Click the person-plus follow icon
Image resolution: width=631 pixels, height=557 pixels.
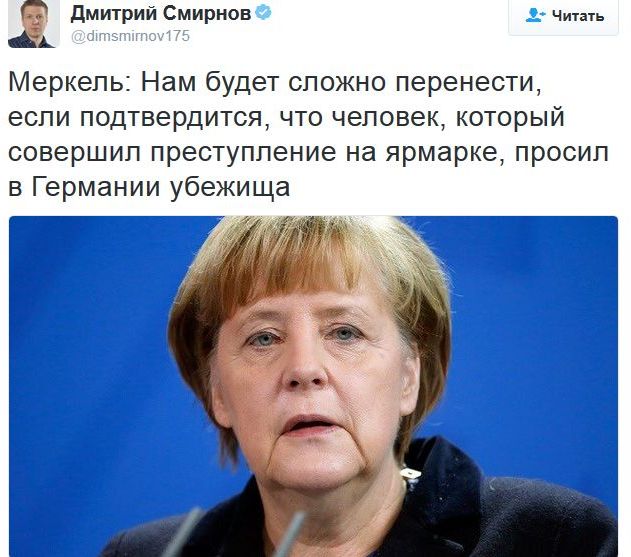(x=535, y=15)
